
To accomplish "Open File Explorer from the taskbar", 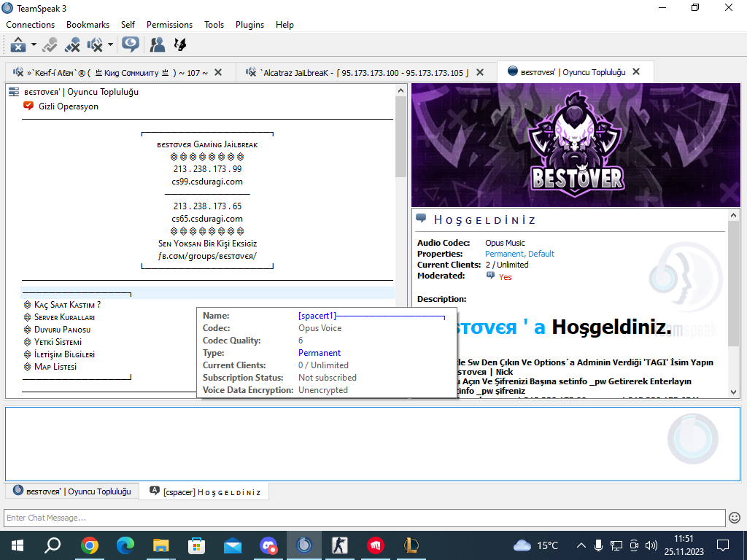I will tap(161, 545).
